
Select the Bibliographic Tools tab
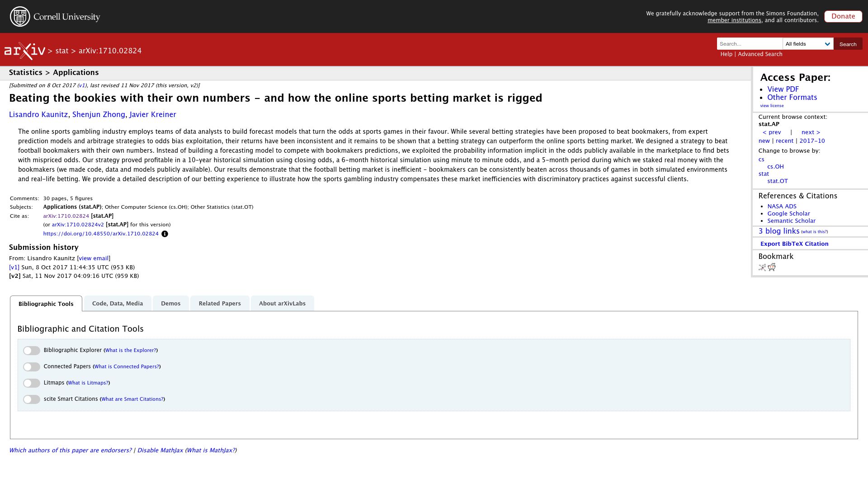[46, 304]
